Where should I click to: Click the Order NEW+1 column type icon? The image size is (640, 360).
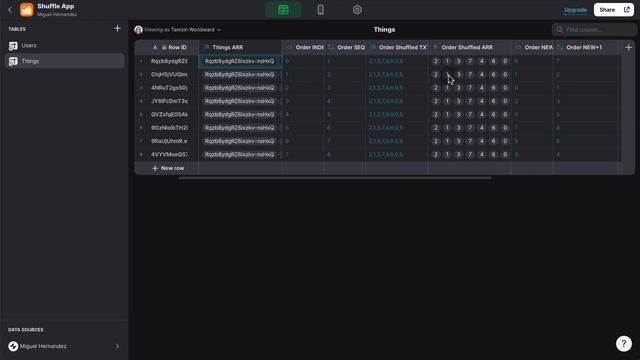(x=560, y=47)
